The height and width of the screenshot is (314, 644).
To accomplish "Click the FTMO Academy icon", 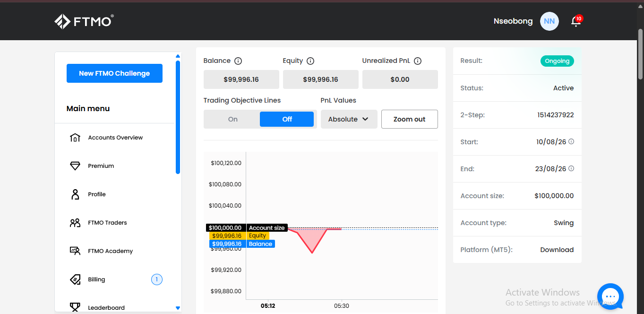I will [75, 251].
